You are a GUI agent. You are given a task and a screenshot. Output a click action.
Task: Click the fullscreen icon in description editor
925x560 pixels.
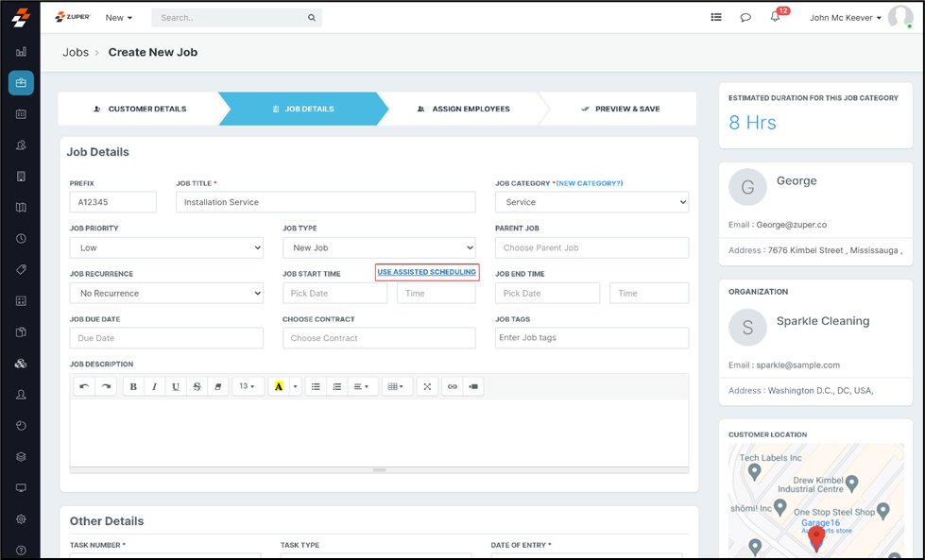coord(427,386)
